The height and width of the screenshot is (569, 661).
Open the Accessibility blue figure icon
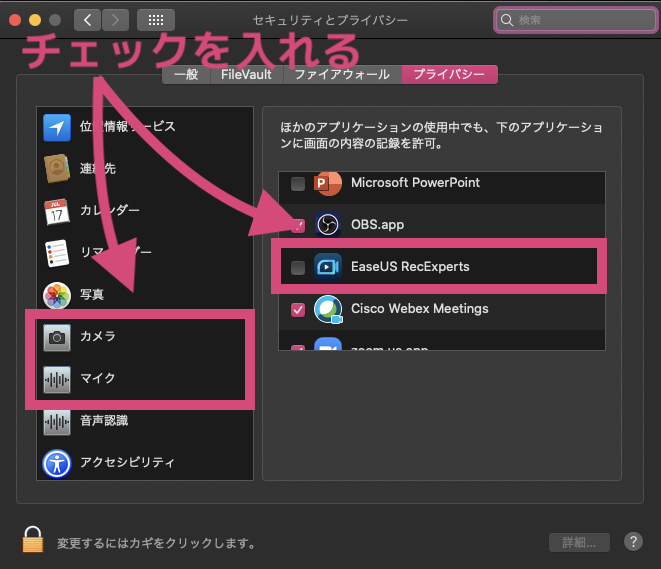point(57,464)
